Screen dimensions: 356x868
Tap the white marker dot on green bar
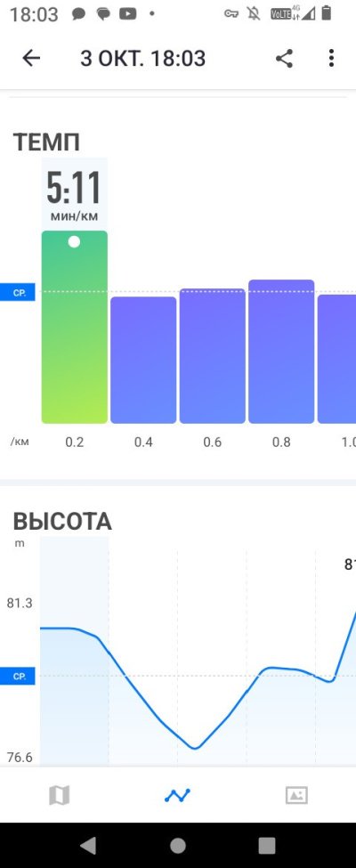(74, 242)
